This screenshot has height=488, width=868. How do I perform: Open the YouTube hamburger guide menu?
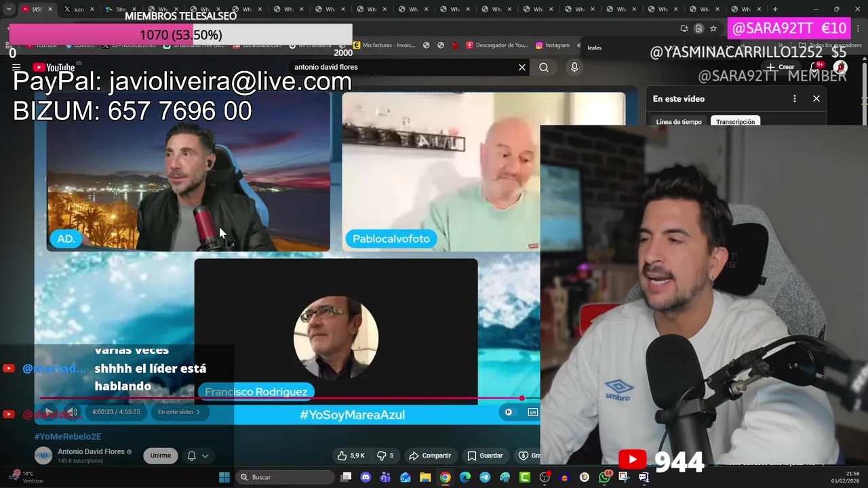click(x=16, y=67)
